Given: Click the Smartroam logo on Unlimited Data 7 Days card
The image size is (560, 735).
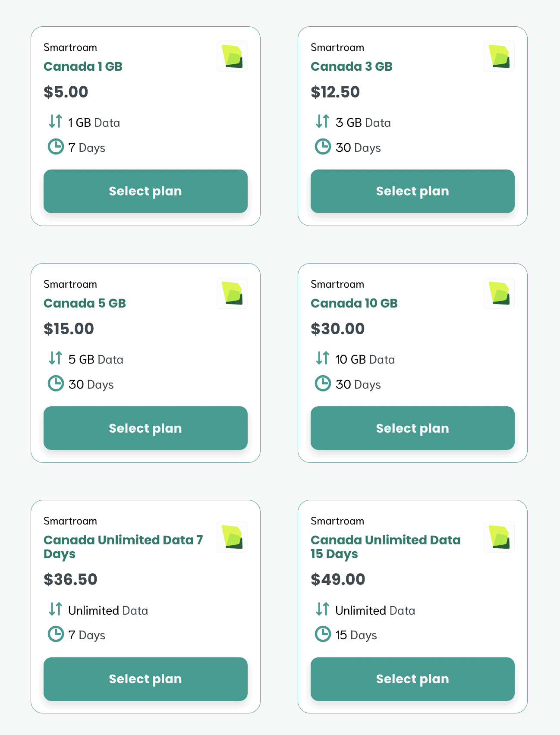Looking at the screenshot, I should pos(232,537).
